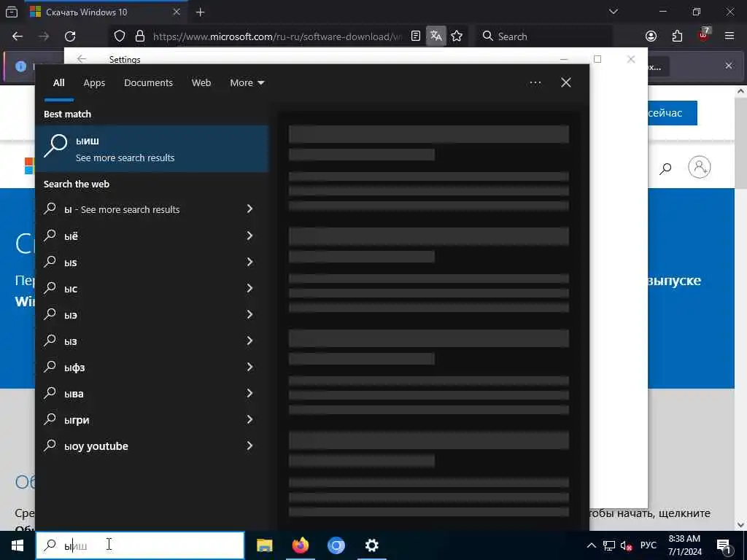Select the ыз web suggestion
Screen dimensions: 747x560
[x=152, y=341]
